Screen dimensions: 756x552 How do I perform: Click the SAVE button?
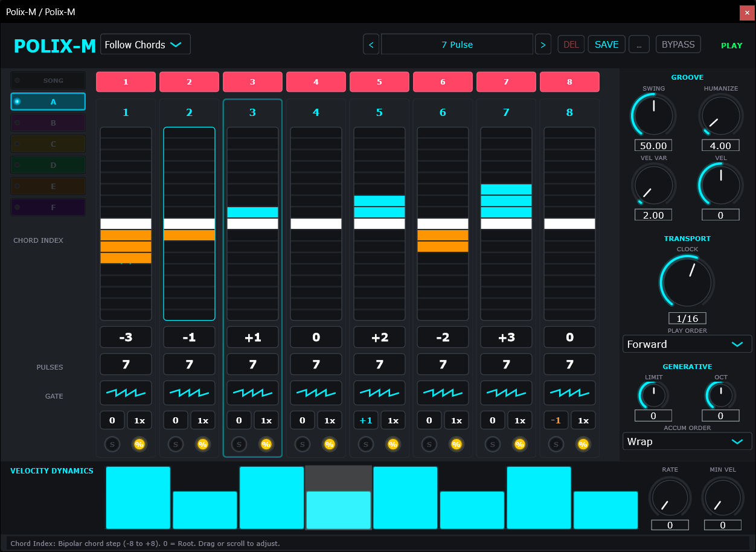606,44
